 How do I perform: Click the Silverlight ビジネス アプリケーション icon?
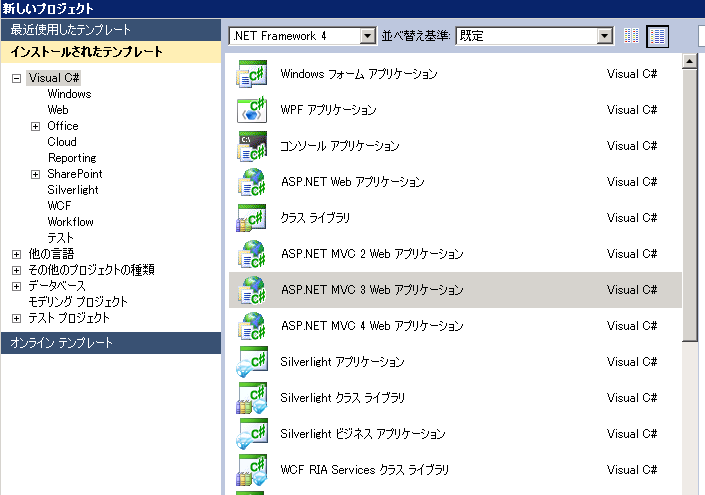tap(252, 433)
